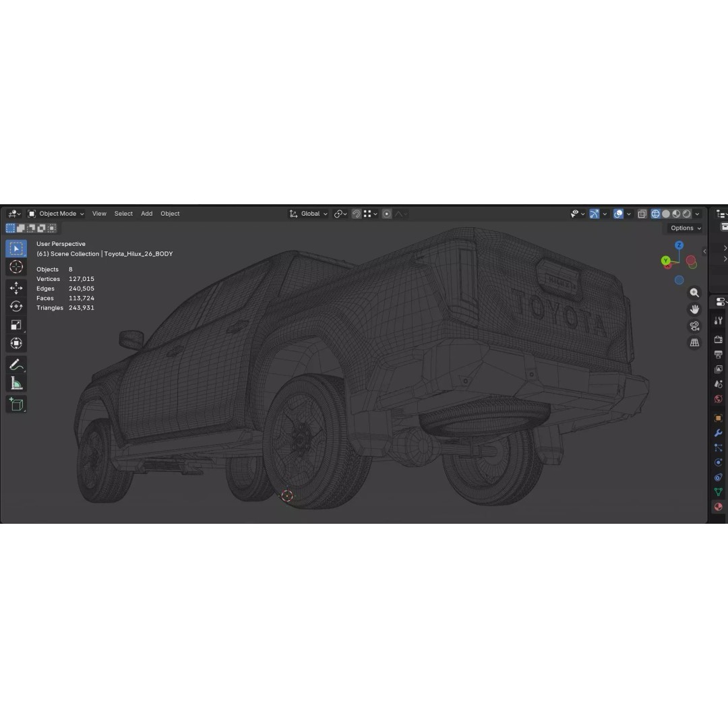Screen dimensions: 728x728
Task: Select the Measure tool
Action: [x=16, y=384]
